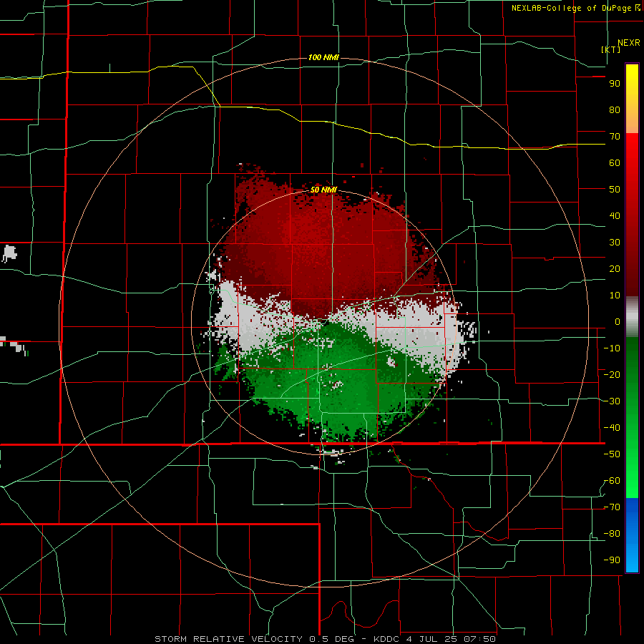Click the 100 NMI range ring label
This screenshot has width=644, height=644.
[323, 57]
